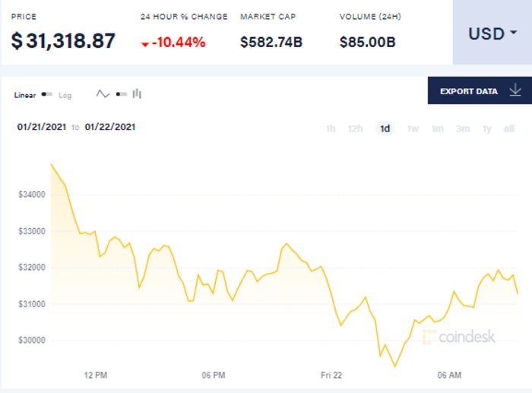The image size is (532, 393).
Task: Open the end date 01/22/2021 picker
Action: pos(110,127)
